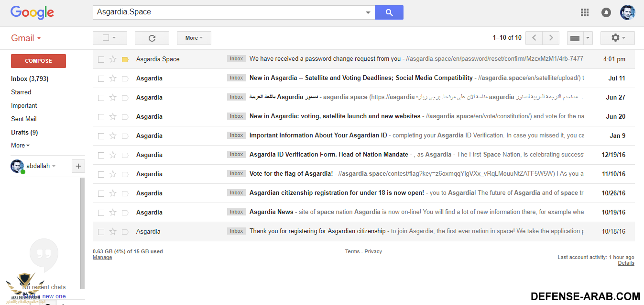This screenshot has width=644, height=305.
Task: Star the Jun 27 Asgardia email
Action: (x=113, y=98)
